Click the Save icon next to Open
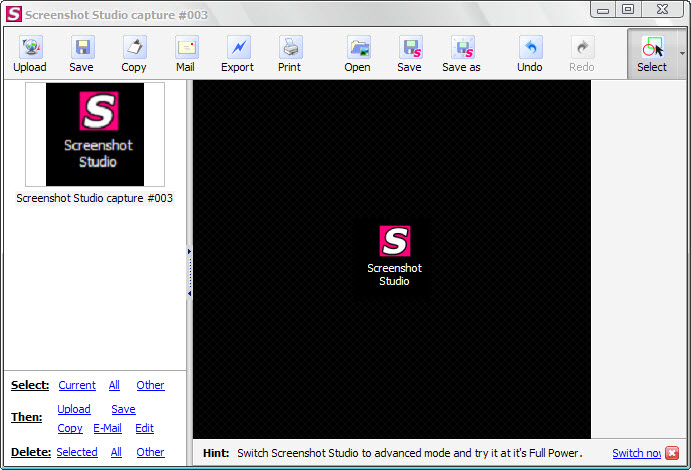691x470 pixels. click(410, 47)
